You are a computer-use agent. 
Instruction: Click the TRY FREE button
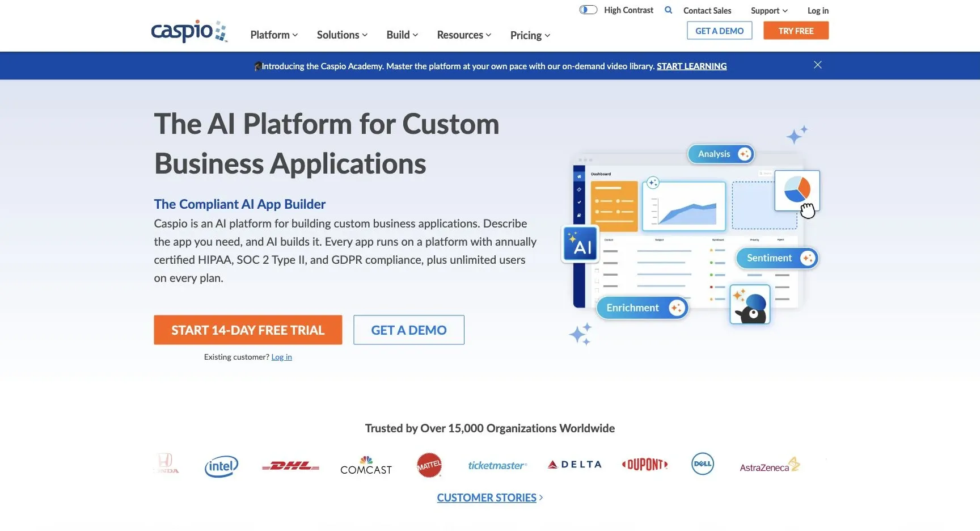click(796, 31)
